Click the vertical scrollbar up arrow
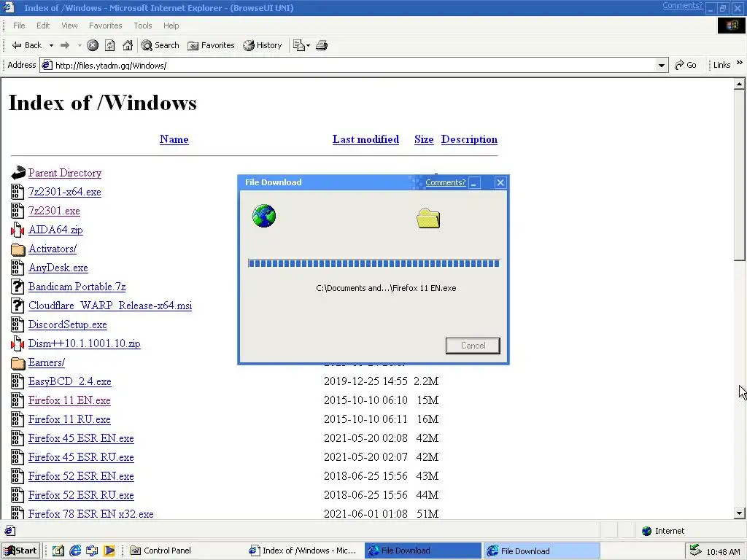 coord(740,85)
